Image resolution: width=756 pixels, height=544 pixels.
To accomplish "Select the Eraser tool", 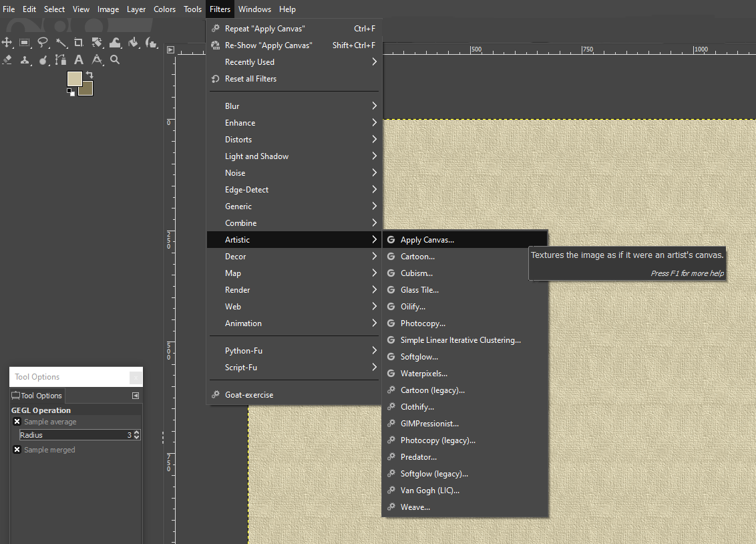I will 7,60.
